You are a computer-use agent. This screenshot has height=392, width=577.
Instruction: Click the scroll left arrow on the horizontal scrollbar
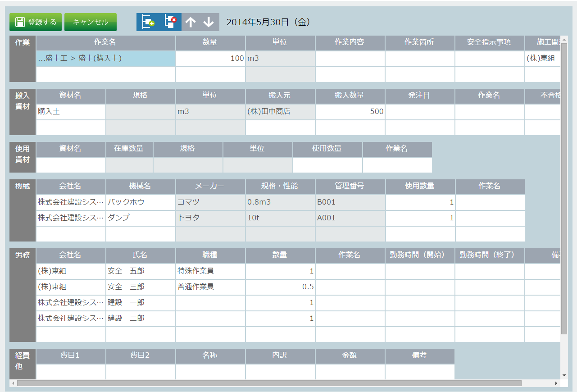tap(13, 383)
